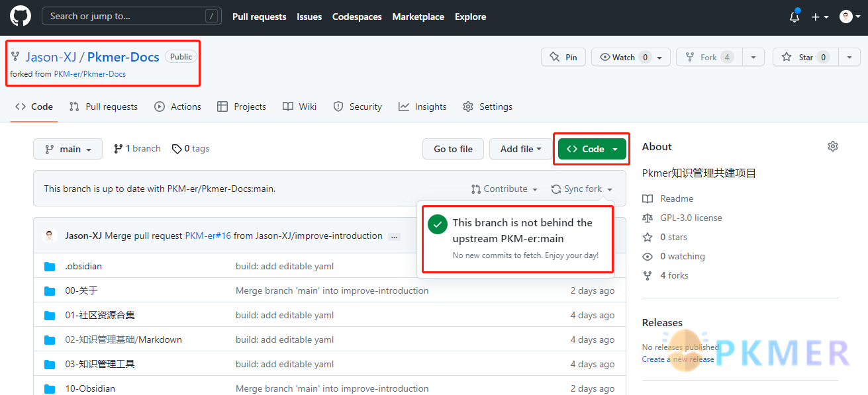Expand the commit message ellipsis
Screen dimensions: 868x395
[395, 236]
